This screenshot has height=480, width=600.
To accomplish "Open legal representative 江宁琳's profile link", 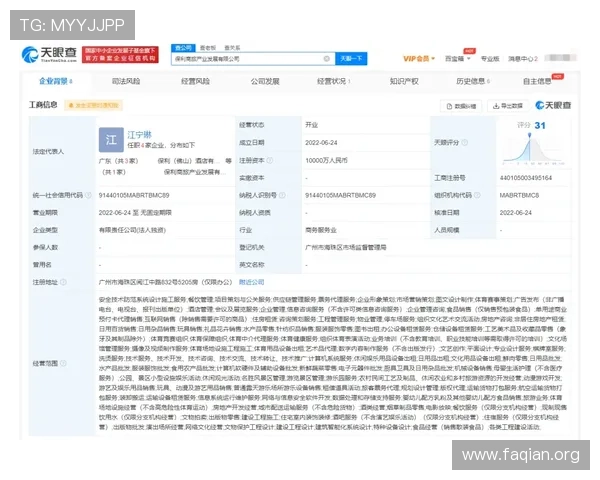I will (139, 135).
